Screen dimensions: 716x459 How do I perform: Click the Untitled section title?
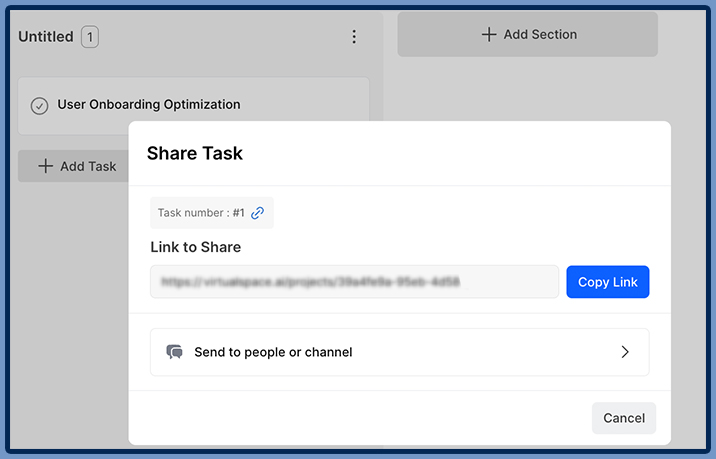tap(46, 37)
